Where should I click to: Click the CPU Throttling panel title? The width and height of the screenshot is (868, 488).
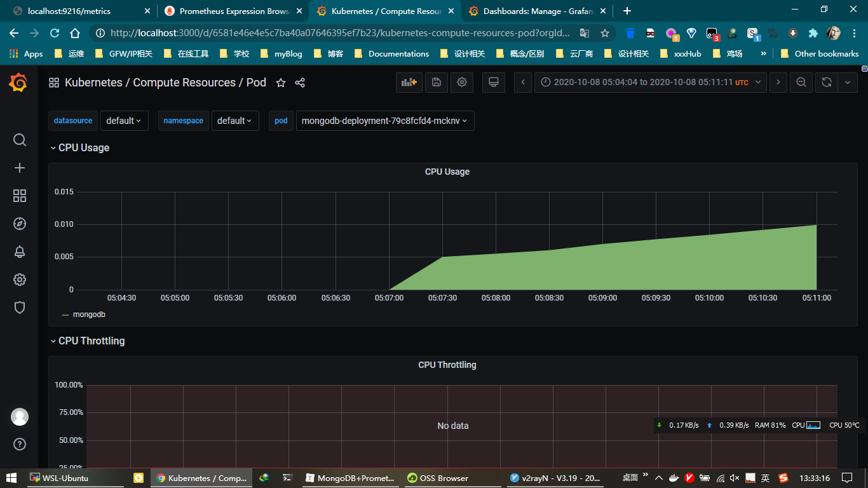click(447, 365)
